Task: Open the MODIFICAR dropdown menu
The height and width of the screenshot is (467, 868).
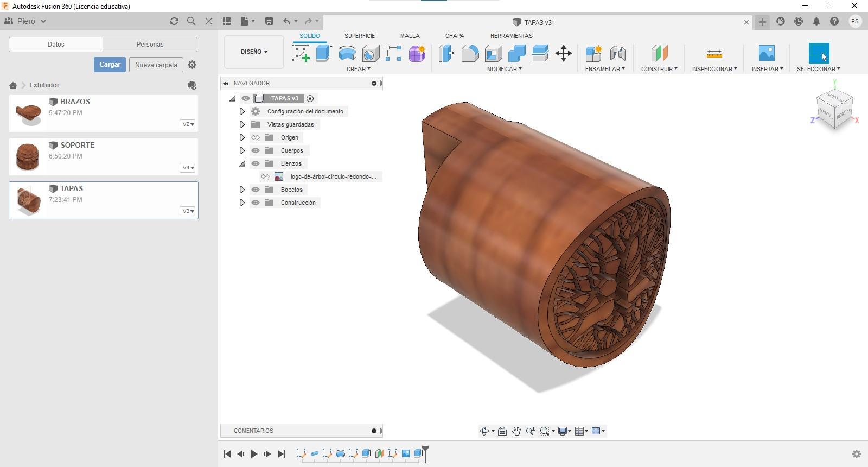Action: pos(504,69)
